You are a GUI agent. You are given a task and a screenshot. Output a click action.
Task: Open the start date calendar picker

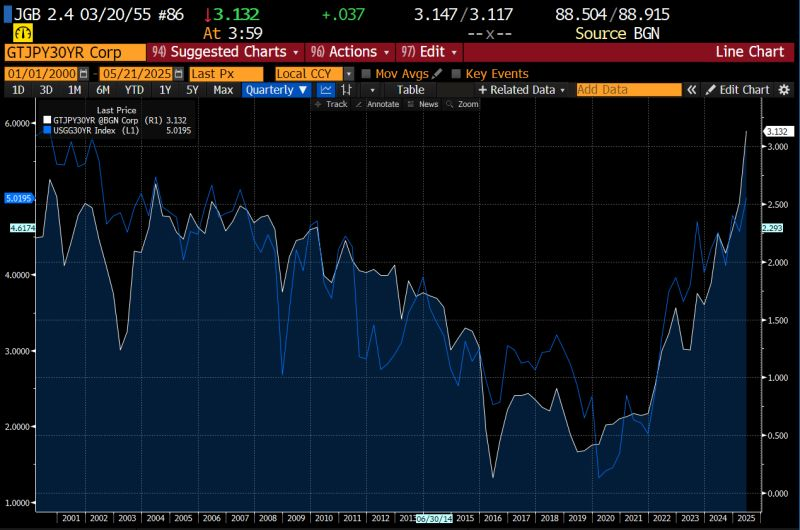pos(84,74)
